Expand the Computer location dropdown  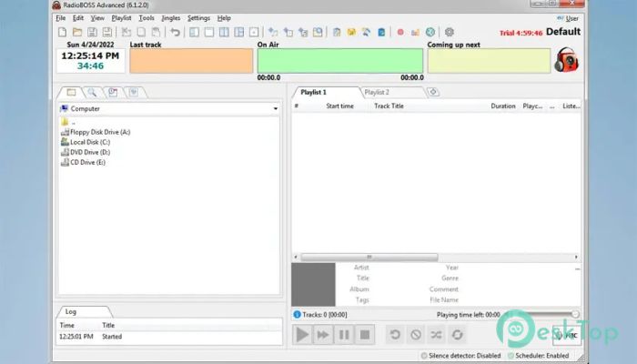276,109
